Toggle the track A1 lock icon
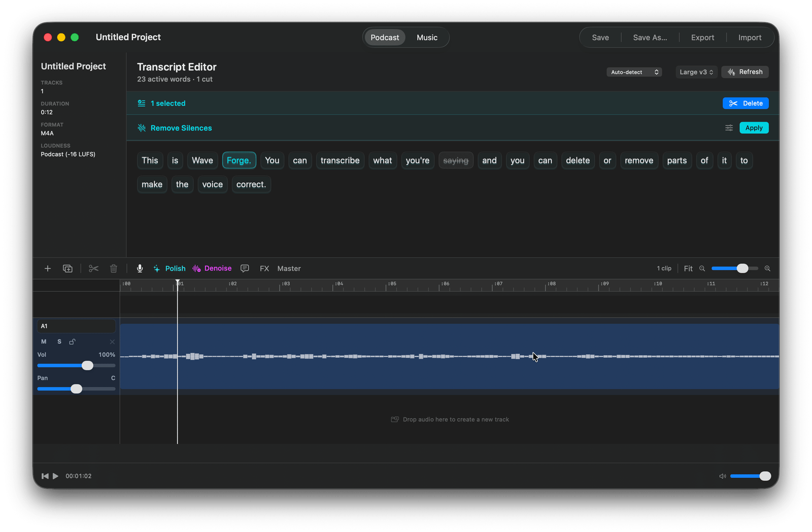Screen dimensions: 812x532 72,342
